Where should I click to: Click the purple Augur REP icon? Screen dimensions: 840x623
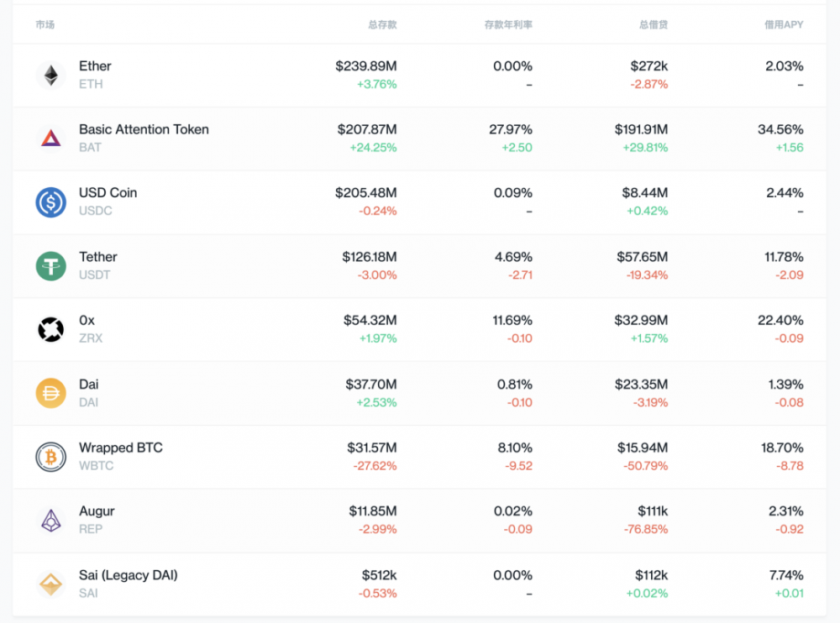[x=50, y=521]
